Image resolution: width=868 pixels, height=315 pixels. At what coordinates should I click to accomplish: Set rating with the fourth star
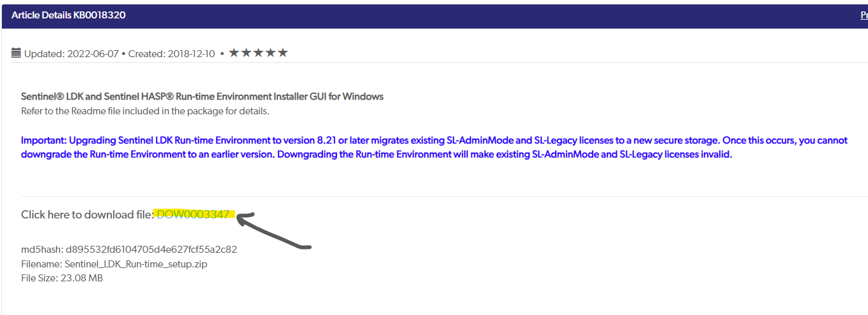click(270, 53)
